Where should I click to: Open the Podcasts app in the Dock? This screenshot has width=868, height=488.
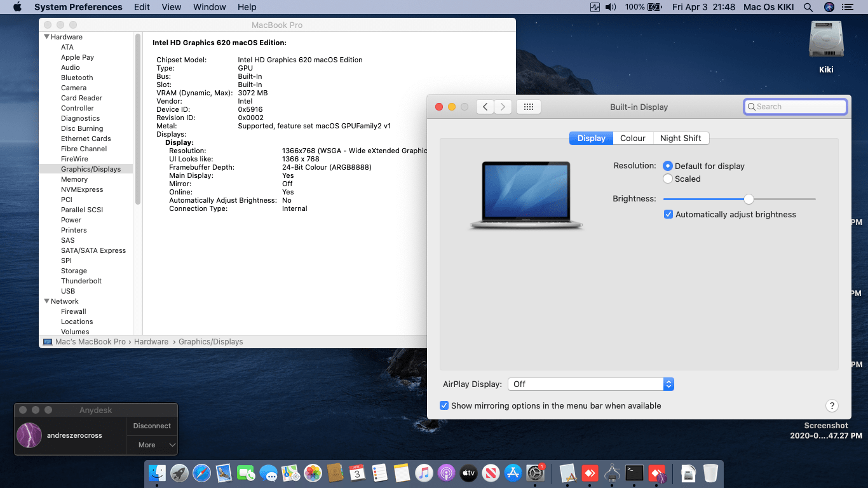446,473
